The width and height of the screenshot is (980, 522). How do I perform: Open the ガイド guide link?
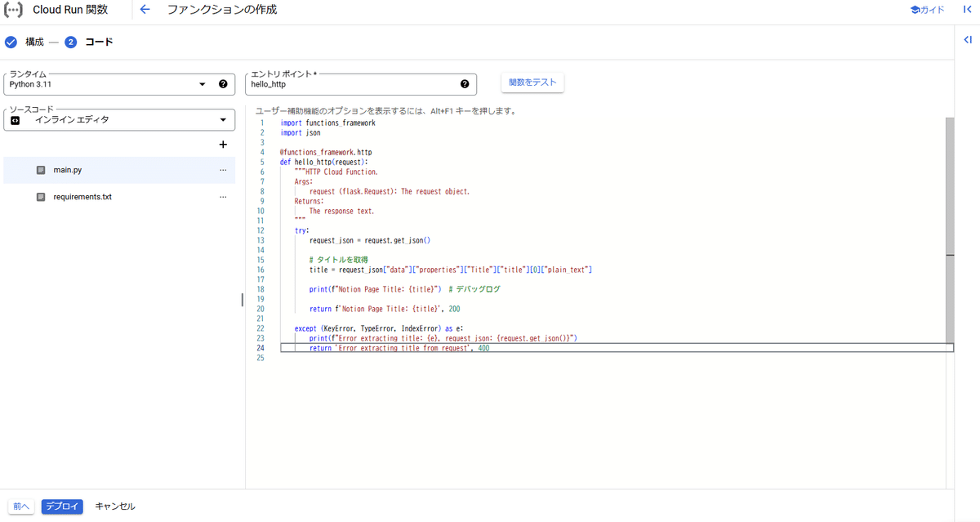(927, 10)
